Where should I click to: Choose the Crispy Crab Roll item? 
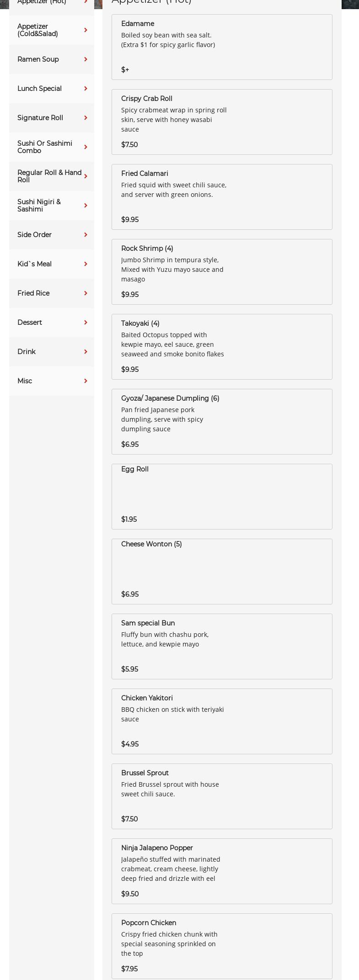[222, 122]
